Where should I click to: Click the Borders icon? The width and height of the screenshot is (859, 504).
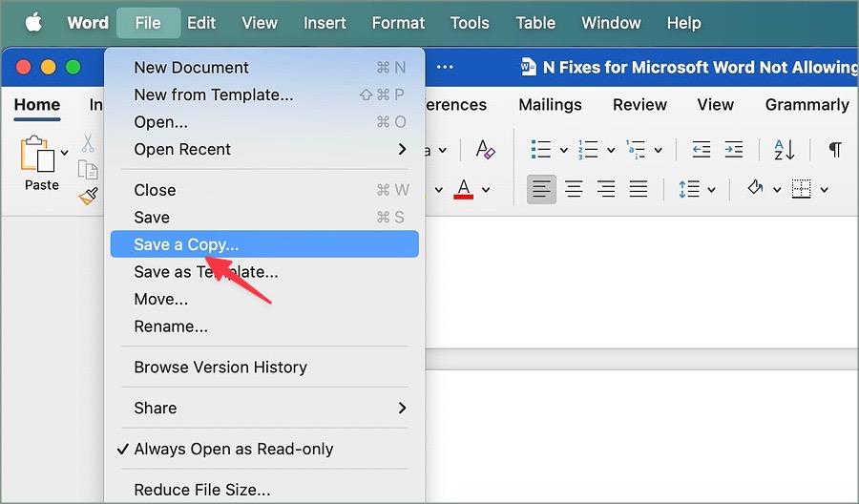pos(801,189)
